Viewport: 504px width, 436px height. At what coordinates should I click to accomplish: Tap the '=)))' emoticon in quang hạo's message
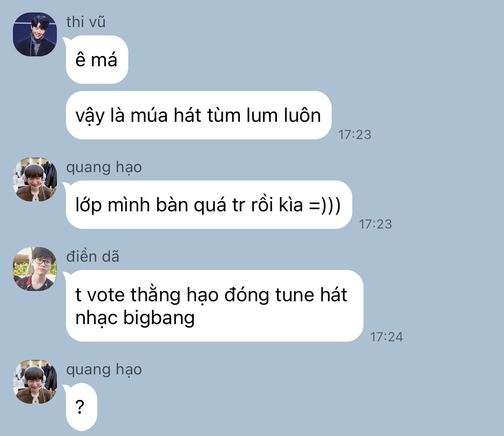click(325, 205)
